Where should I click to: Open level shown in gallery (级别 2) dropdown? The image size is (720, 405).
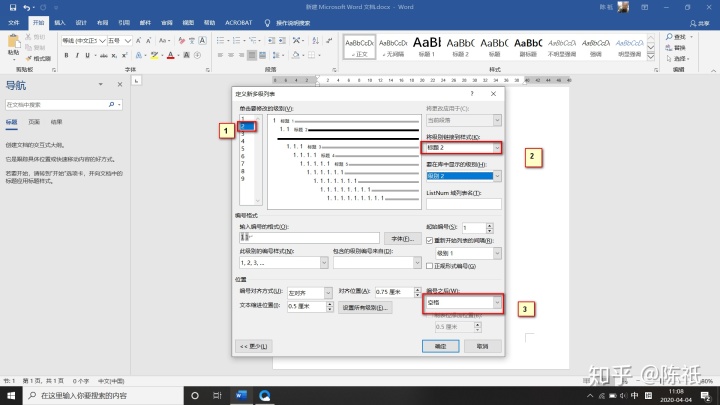[497, 176]
